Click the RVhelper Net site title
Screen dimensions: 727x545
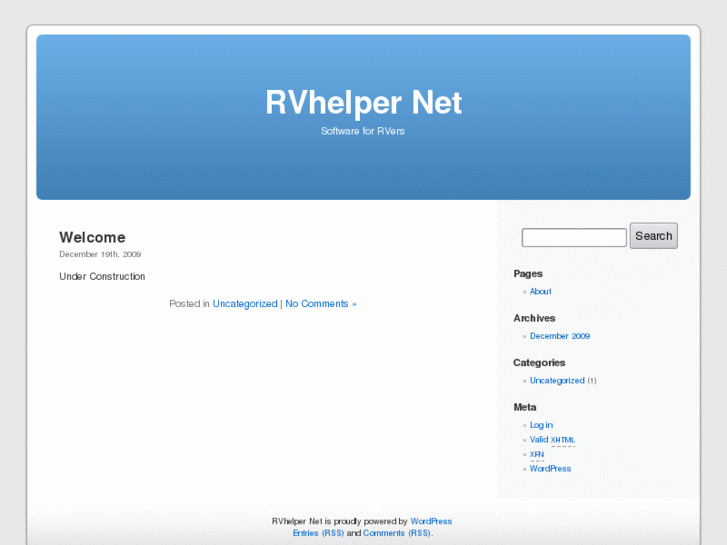point(364,103)
